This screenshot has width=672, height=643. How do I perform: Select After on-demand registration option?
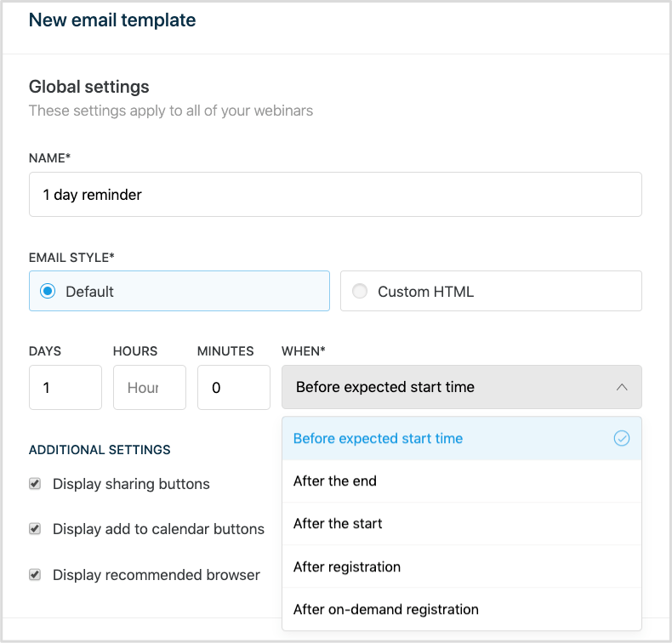tap(462, 609)
